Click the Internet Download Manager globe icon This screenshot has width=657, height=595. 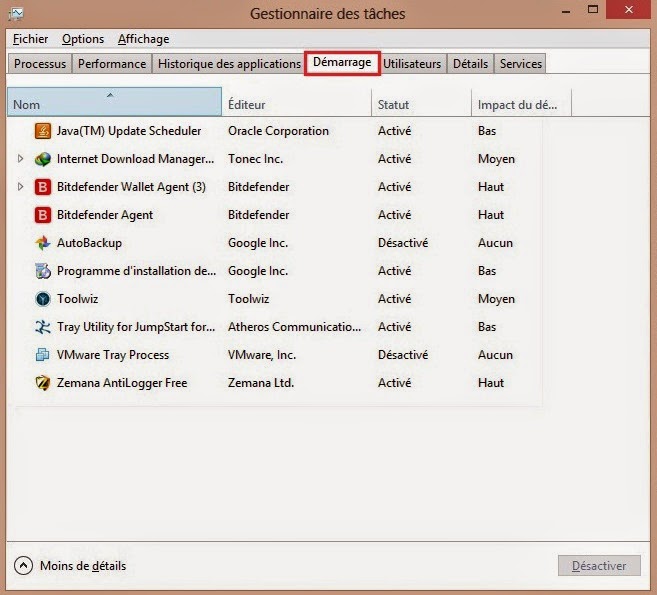click(42, 159)
